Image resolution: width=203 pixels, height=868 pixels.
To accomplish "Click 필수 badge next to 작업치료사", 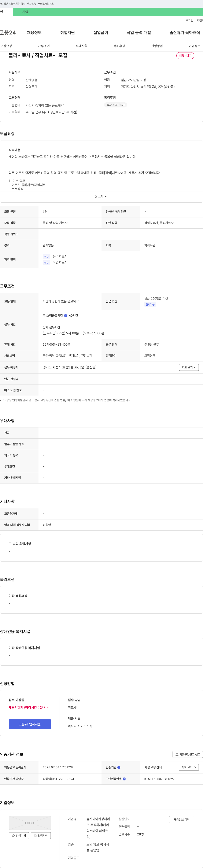I will tap(47, 262).
